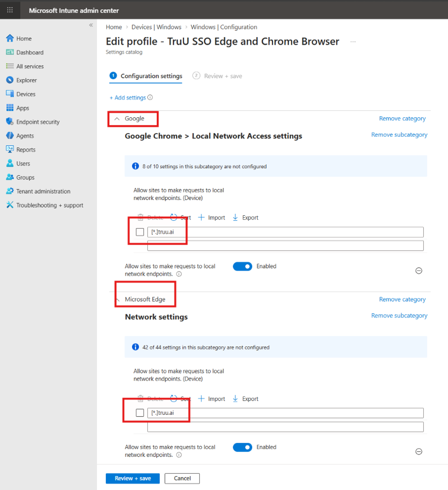This screenshot has height=490, width=448.
Task: Click Remove subcategory for Network settings
Action: (x=399, y=316)
